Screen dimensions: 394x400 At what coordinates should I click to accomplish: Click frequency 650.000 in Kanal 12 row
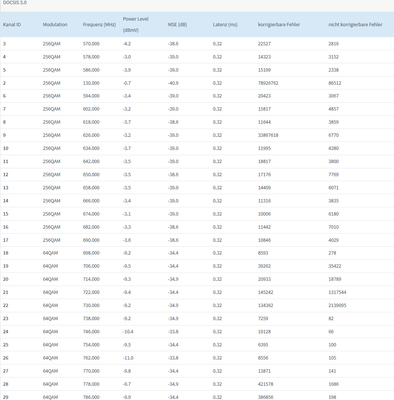coord(91,175)
